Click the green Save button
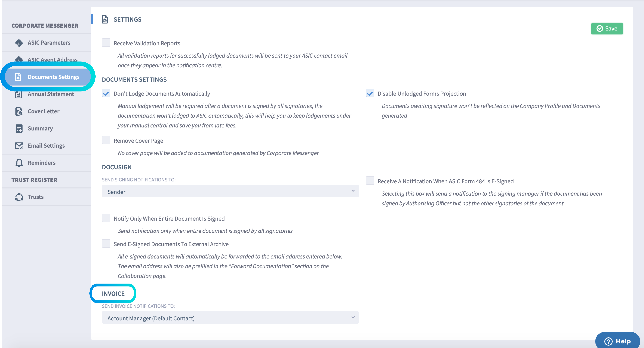The image size is (644, 348). (607, 29)
